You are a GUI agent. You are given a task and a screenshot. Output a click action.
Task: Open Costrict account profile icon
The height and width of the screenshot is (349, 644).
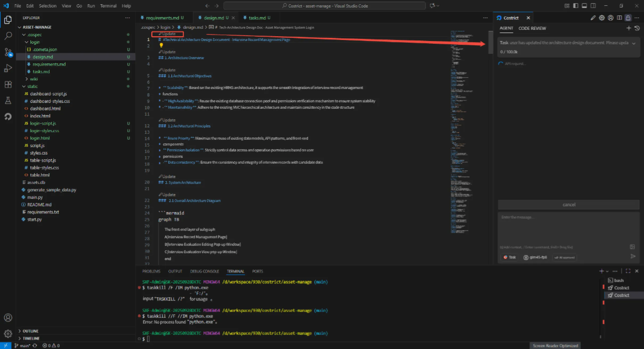pyautogui.click(x=610, y=18)
